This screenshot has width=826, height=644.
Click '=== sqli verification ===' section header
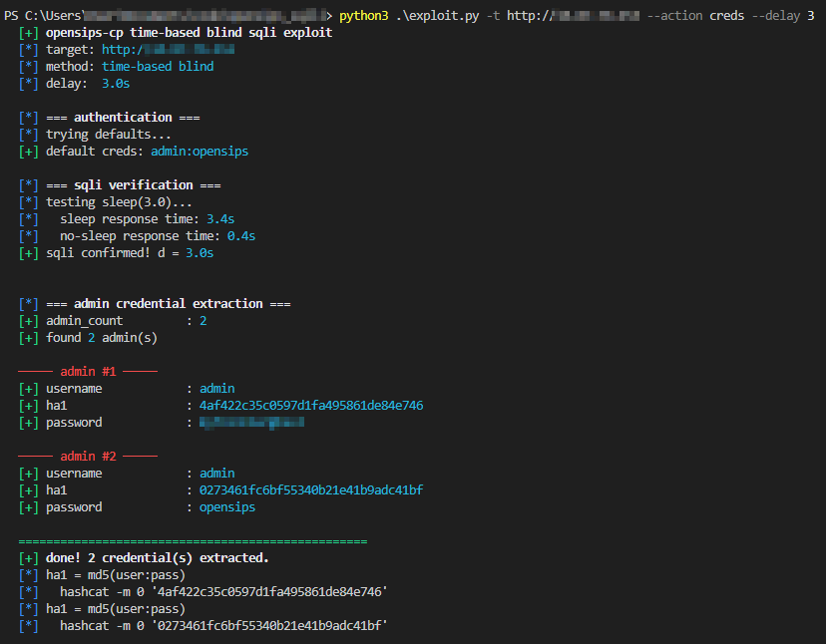(x=134, y=184)
